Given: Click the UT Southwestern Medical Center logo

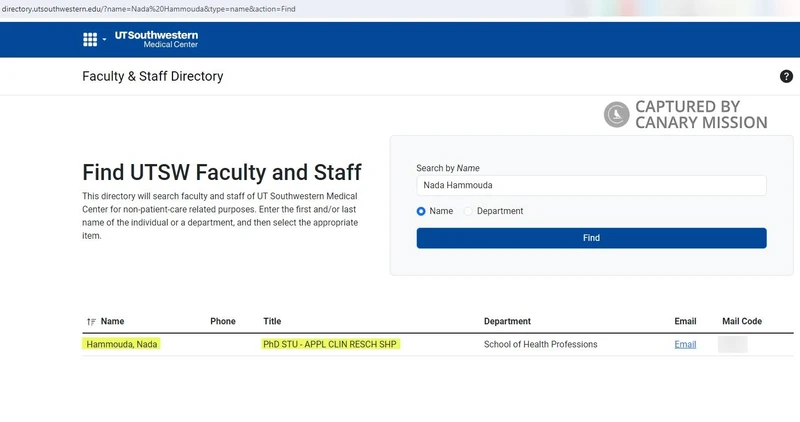Looking at the screenshot, I should [x=156, y=39].
